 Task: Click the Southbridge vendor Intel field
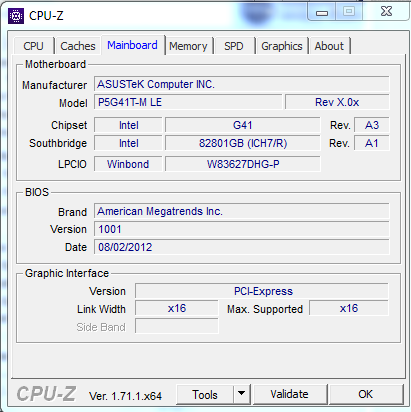(x=128, y=143)
